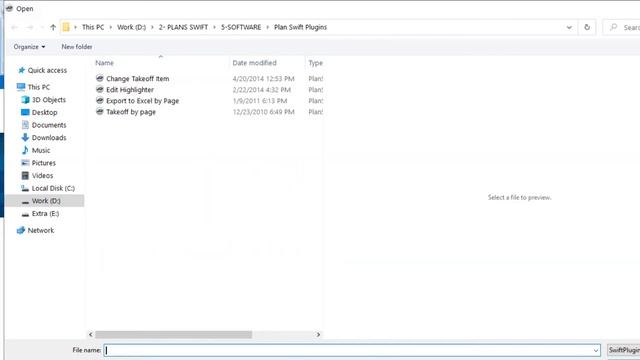Select 5-SOFTWARE breadcrumb segment
Image resolution: width=640 pixels, height=360 pixels.
tap(241, 27)
